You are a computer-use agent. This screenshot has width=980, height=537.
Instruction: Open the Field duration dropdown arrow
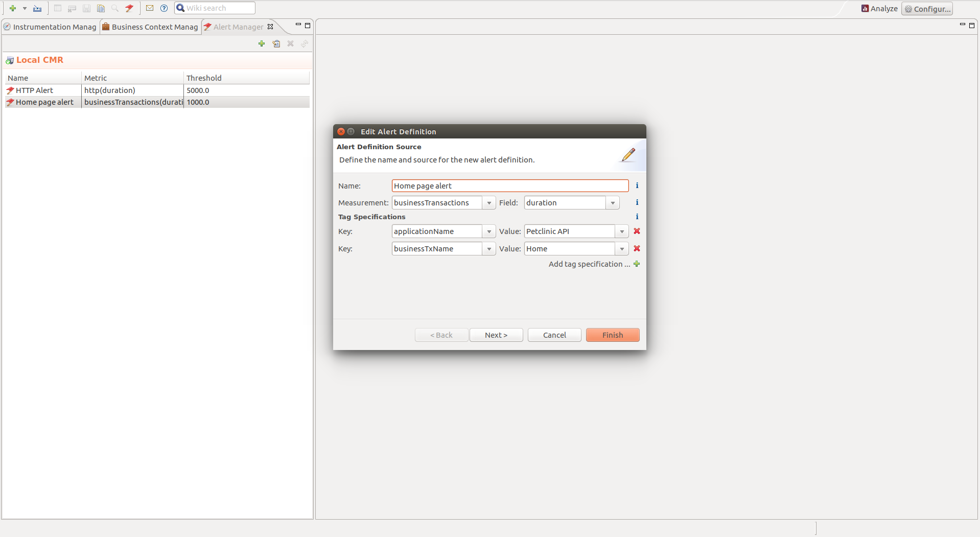[613, 203]
